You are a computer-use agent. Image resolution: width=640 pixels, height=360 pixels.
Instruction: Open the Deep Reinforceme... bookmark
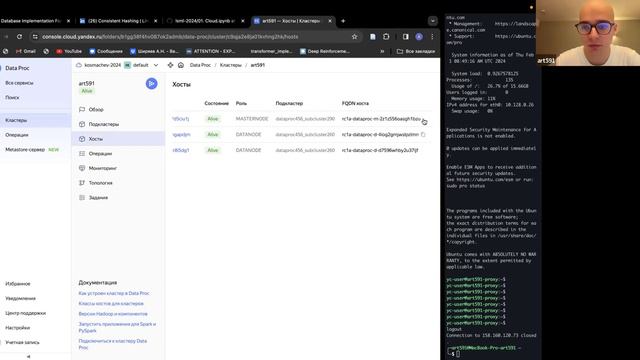coord(325,51)
